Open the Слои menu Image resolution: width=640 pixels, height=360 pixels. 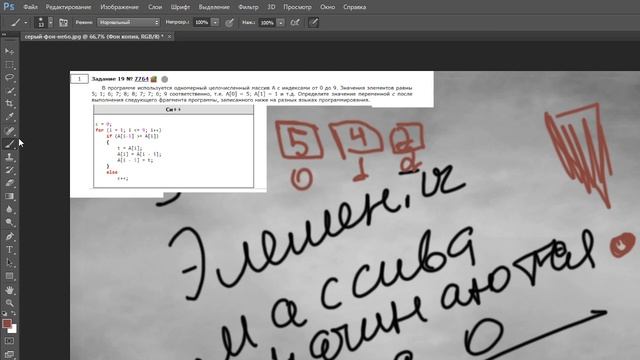click(155, 7)
